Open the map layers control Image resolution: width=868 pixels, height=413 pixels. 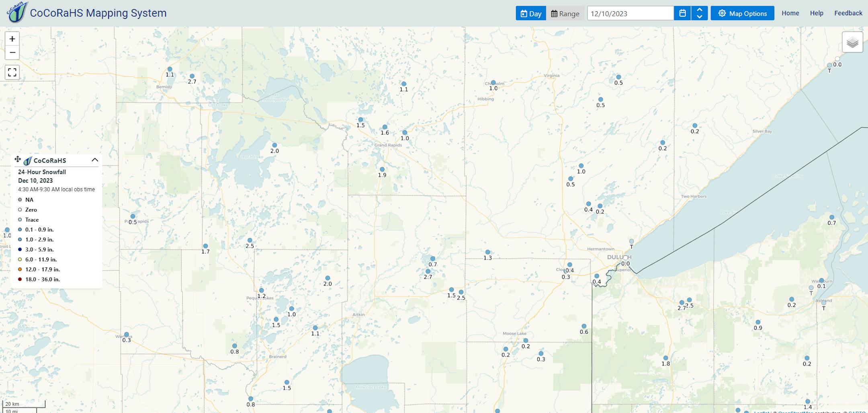tap(852, 42)
